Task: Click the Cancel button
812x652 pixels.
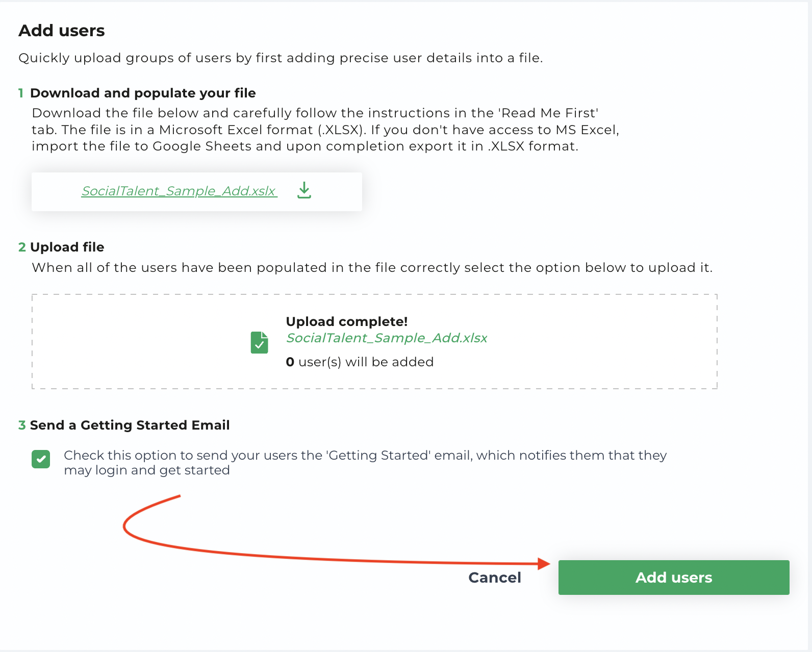Action: click(495, 578)
